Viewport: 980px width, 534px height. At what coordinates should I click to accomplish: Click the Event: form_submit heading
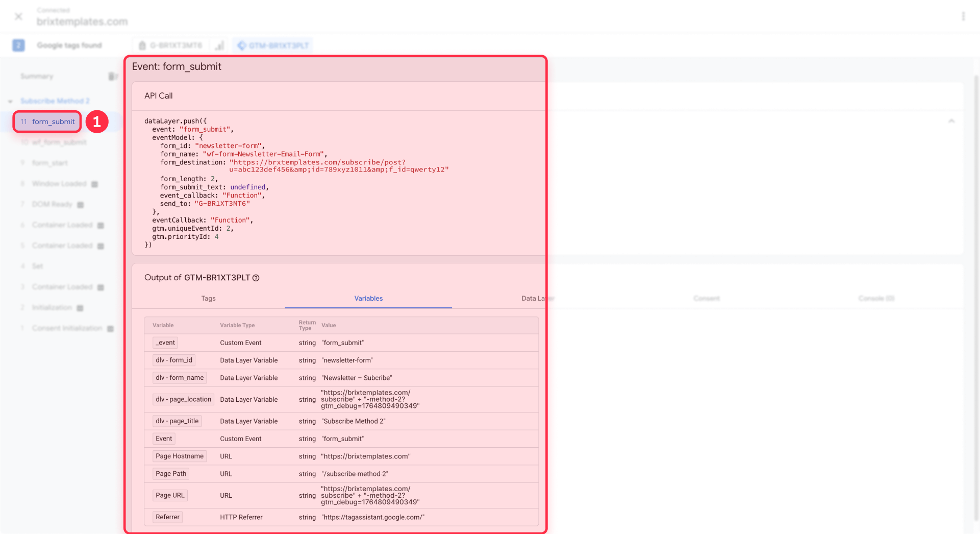click(x=177, y=66)
